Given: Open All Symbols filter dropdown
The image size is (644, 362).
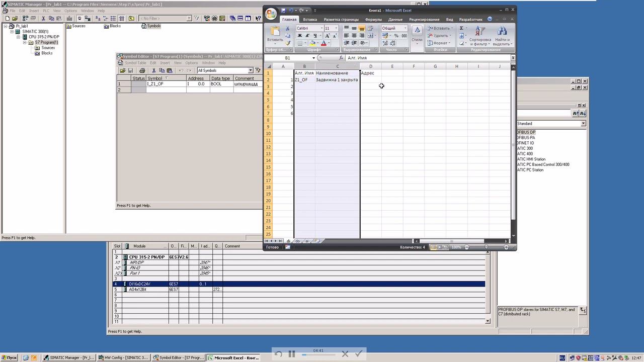Looking at the screenshot, I should 250,70.
